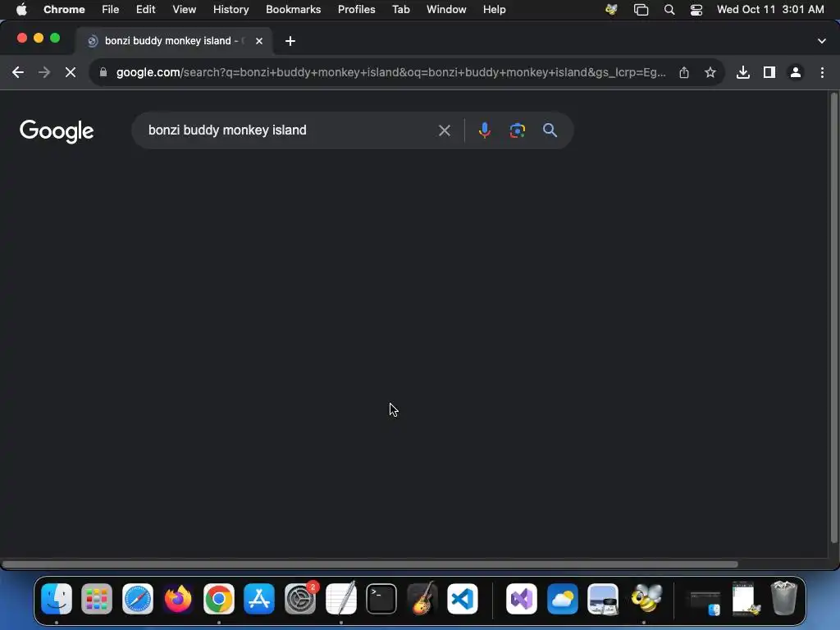
Task: Open Visual Studio from the Dock
Action: click(522, 599)
